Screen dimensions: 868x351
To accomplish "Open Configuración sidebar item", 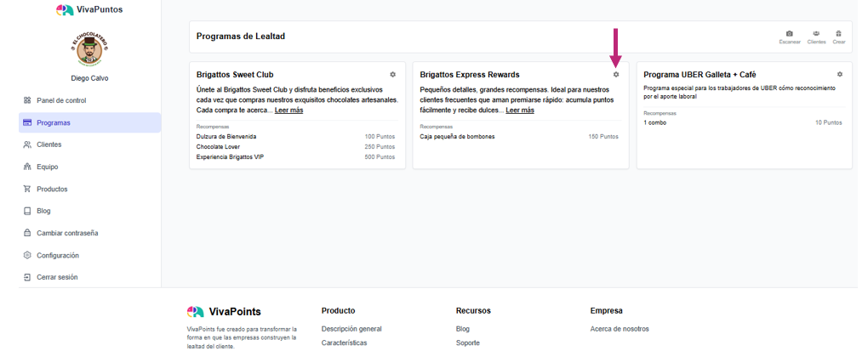I will point(89,255).
